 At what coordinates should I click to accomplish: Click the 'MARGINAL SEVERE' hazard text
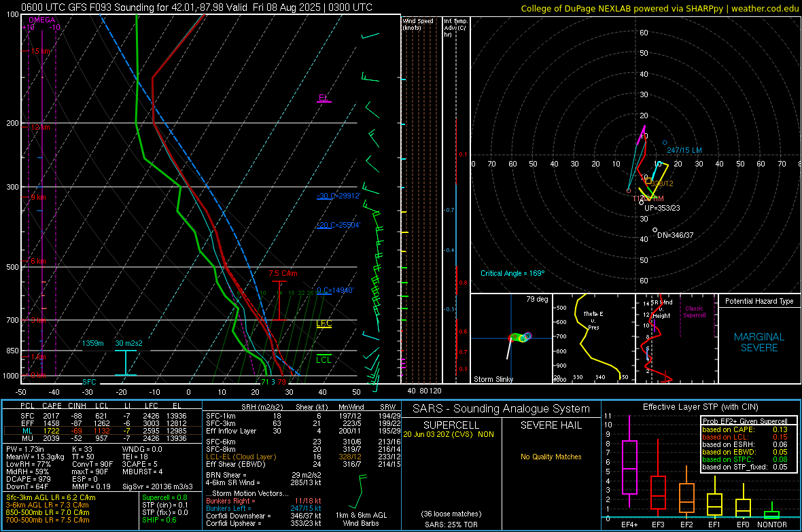tap(759, 342)
